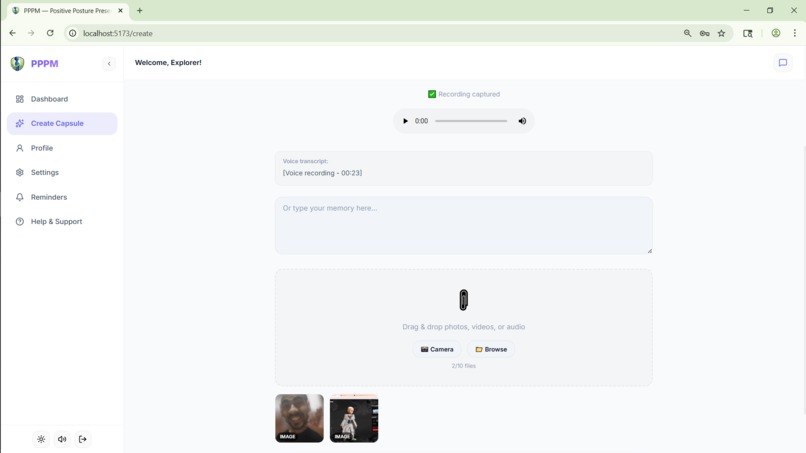
Task: Select Create Capsule in sidebar
Action: [x=62, y=123]
